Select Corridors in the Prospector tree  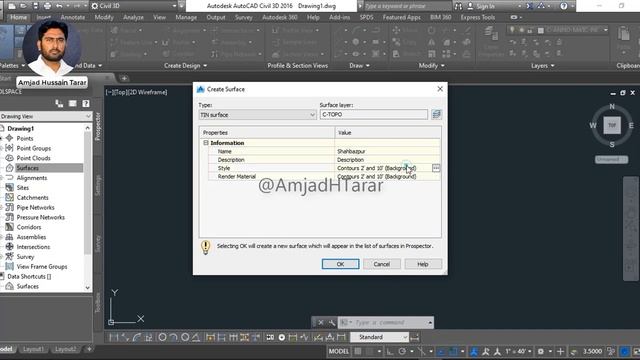tap(29, 227)
